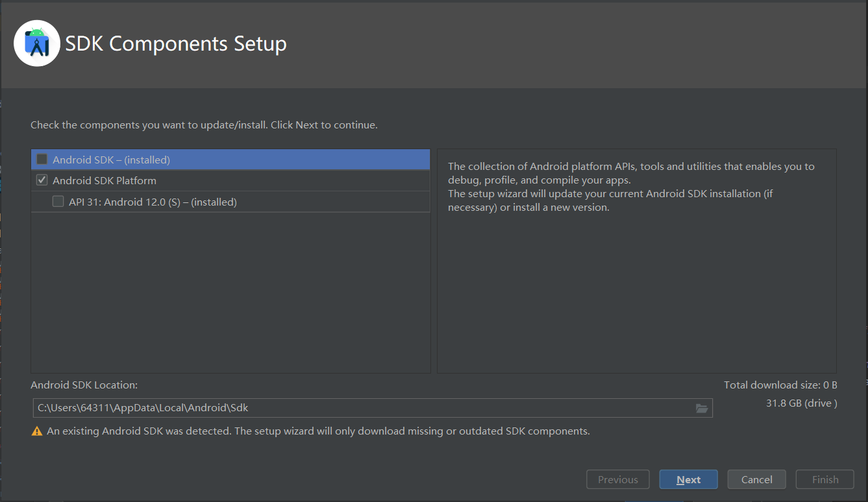
Task: Click the 'Check the components you want' instruction text
Action: (204, 125)
